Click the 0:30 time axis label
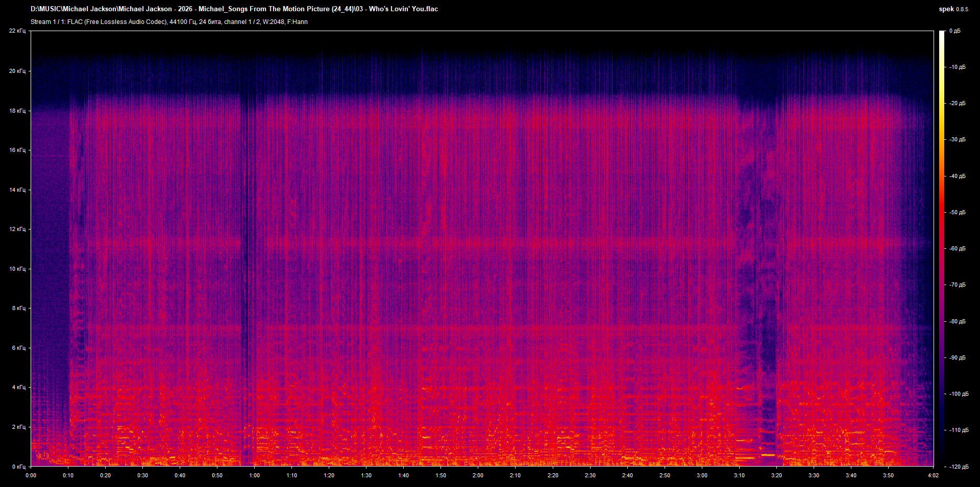The height and width of the screenshot is (487, 980). pyautogui.click(x=142, y=475)
